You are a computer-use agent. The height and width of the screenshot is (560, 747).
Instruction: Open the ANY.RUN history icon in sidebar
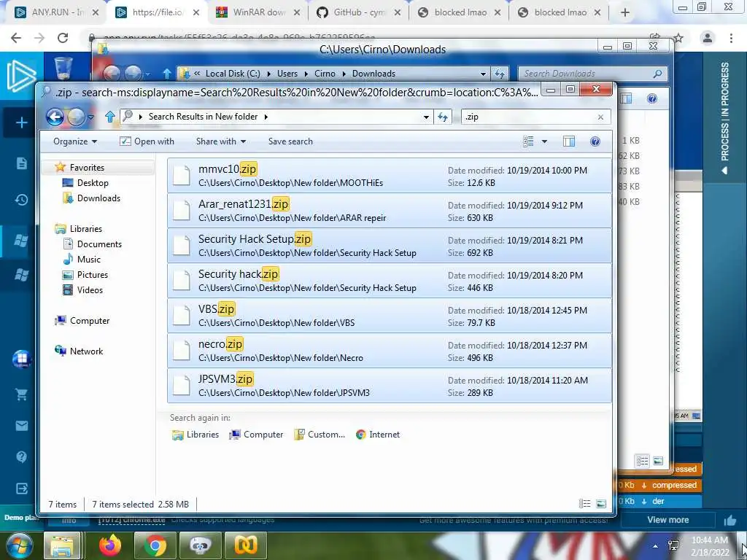(21, 200)
